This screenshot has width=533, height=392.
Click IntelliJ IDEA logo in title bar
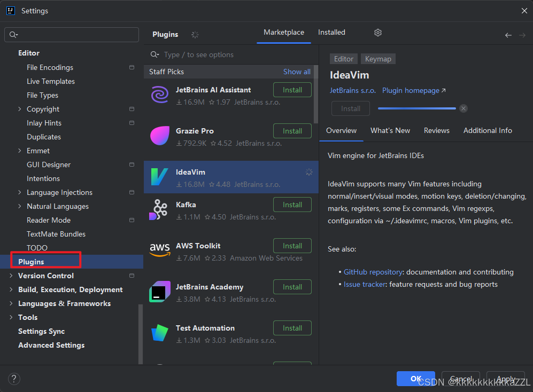11,11
